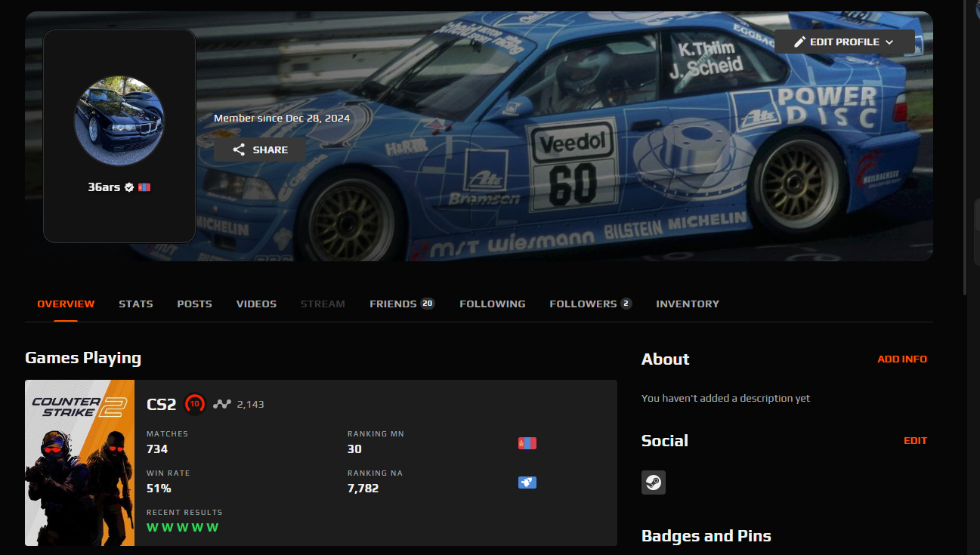Go to the Posts tab
The height and width of the screenshot is (555, 980).
coord(195,304)
